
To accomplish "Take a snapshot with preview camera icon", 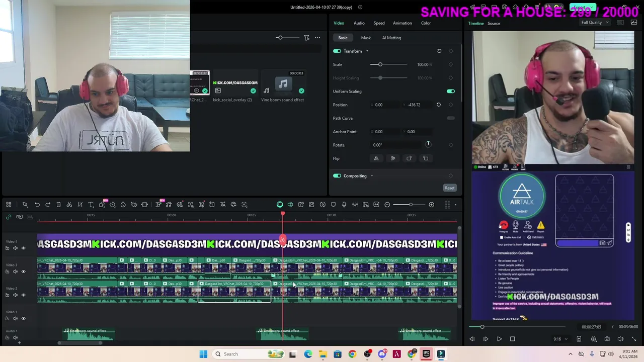I will pos(607,339).
